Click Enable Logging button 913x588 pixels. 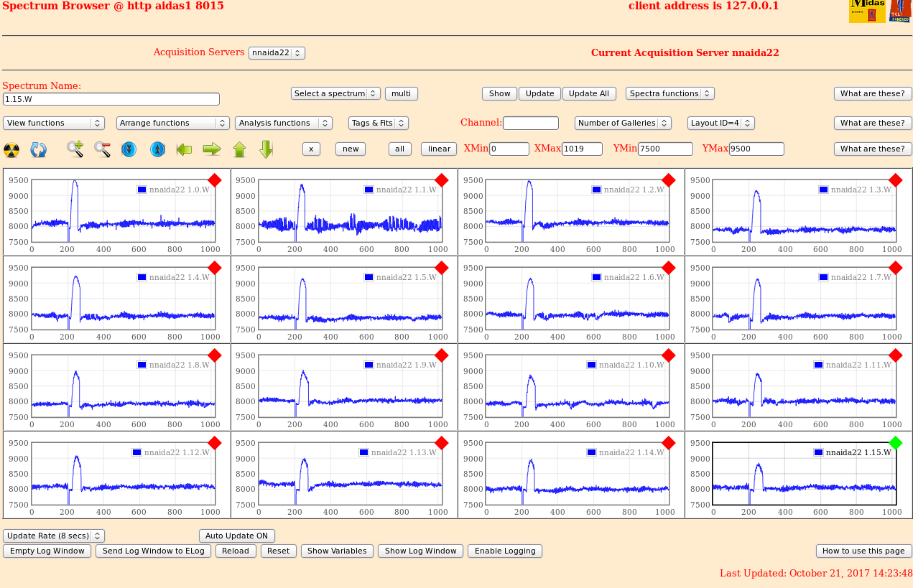(x=505, y=551)
